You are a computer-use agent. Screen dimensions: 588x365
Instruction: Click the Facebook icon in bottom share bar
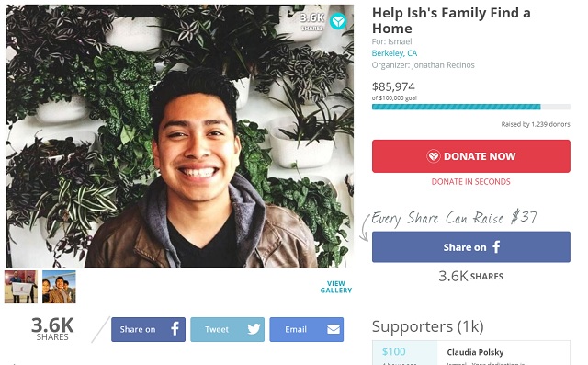[175, 329]
